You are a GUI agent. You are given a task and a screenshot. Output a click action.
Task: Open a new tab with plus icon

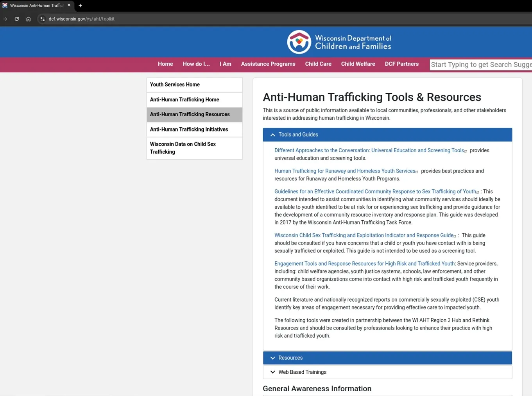tap(80, 5)
